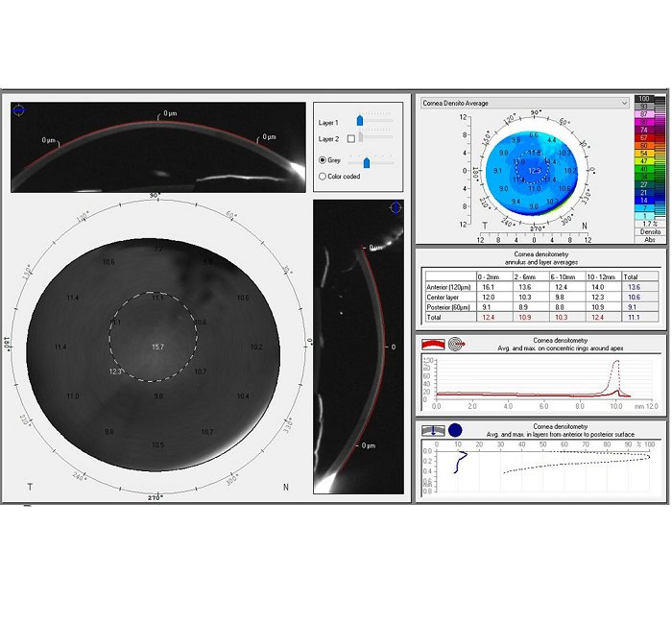Click the Grey intensity slider handle
Viewport: 672px width, 623px height.
(x=366, y=162)
